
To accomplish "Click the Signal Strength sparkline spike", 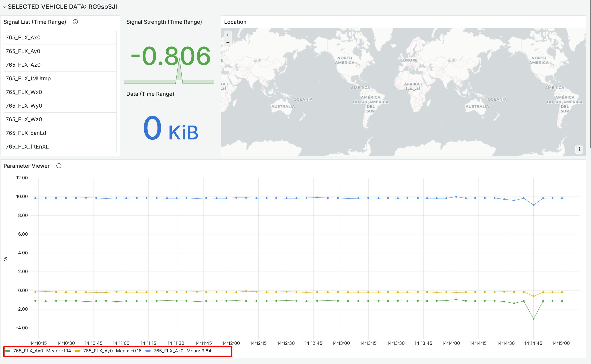I will click(179, 71).
